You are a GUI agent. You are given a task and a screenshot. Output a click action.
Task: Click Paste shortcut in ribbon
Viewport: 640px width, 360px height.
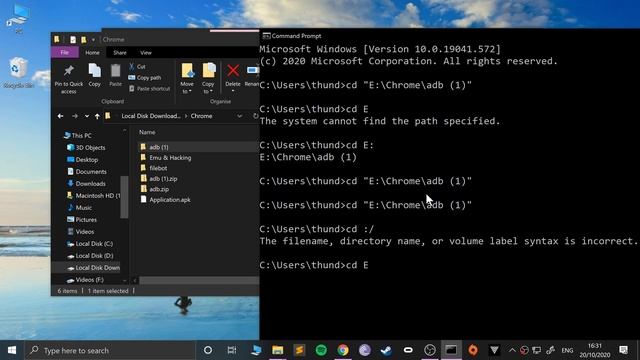tap(149, 89)
